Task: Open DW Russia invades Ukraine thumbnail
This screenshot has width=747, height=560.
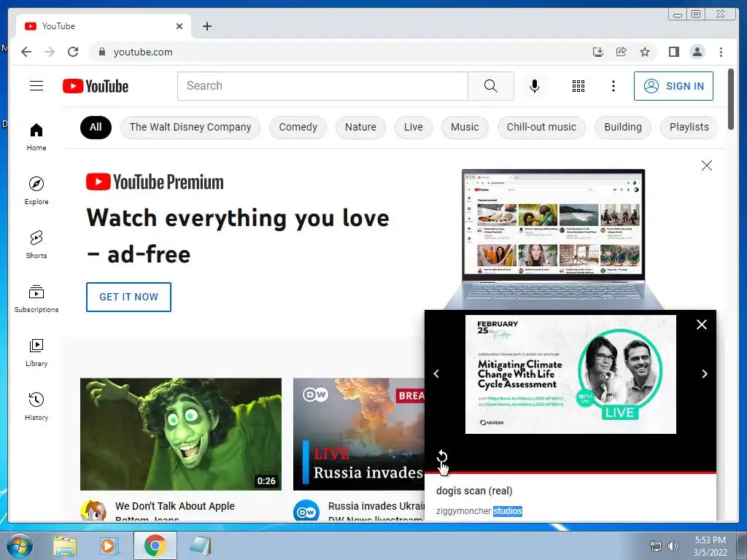Action: point(358,434)
